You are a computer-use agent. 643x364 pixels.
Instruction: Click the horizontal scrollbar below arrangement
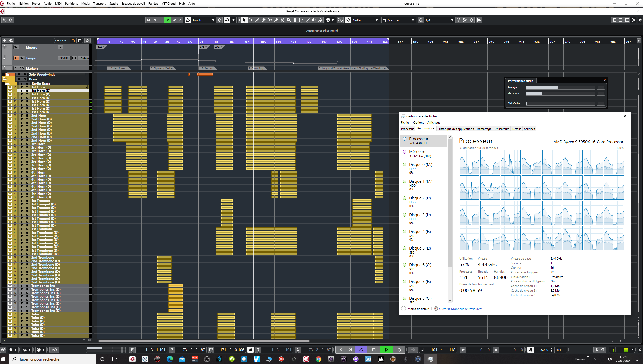pyautogui.click(x=204, y=341)
